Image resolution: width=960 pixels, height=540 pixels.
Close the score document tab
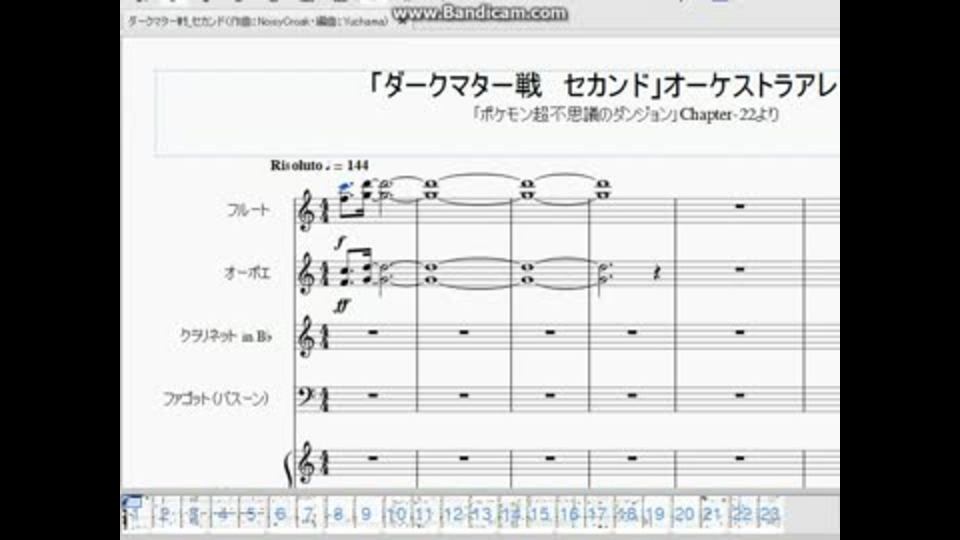pos(402,21)
